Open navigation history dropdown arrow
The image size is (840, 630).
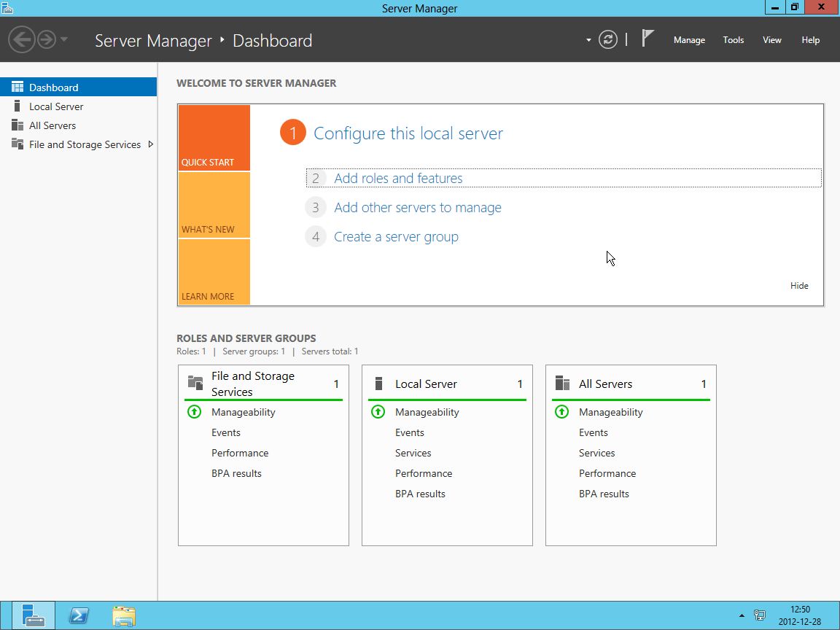(x=63, y=39)
